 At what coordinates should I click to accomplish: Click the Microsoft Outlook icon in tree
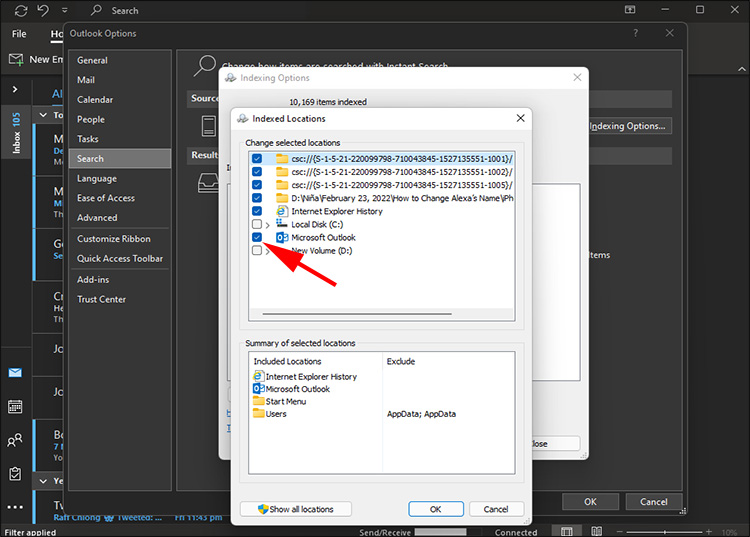pyautogui.click(x=282, y=237)
